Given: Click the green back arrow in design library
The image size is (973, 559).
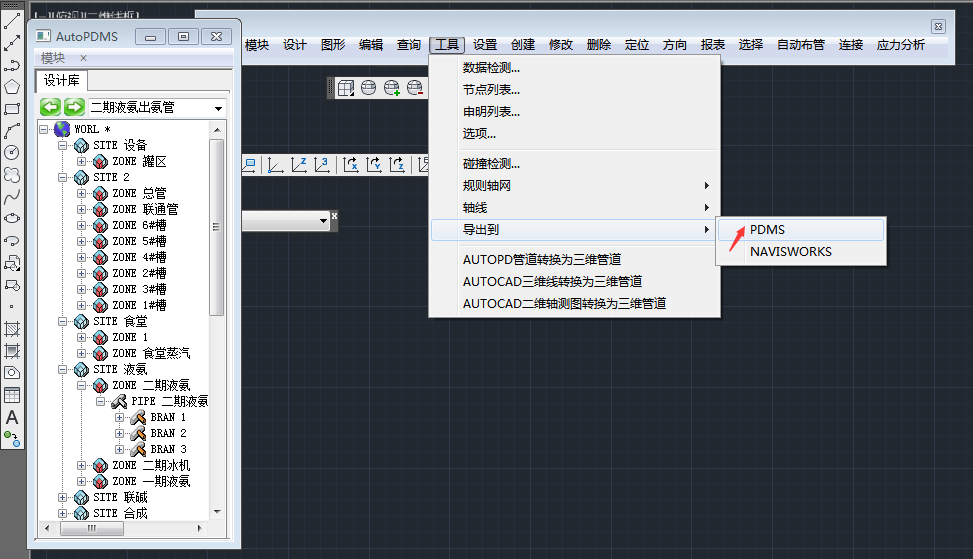Looking at the screenshot, I should point(50,107).
